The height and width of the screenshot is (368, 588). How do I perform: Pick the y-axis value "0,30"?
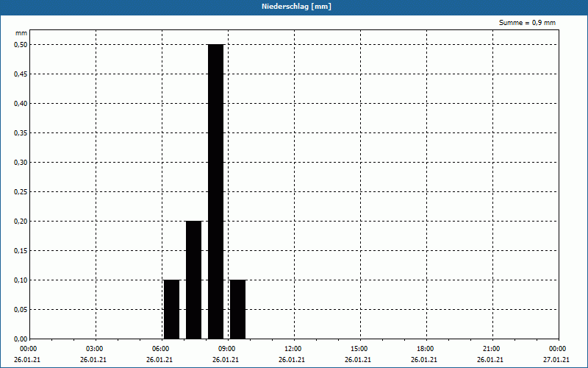point(21,163)
